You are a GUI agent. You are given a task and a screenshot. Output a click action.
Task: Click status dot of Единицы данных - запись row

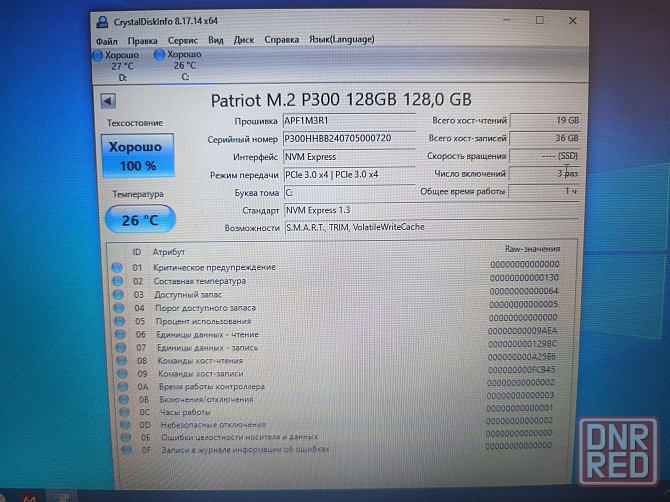[x=121, y=348]
